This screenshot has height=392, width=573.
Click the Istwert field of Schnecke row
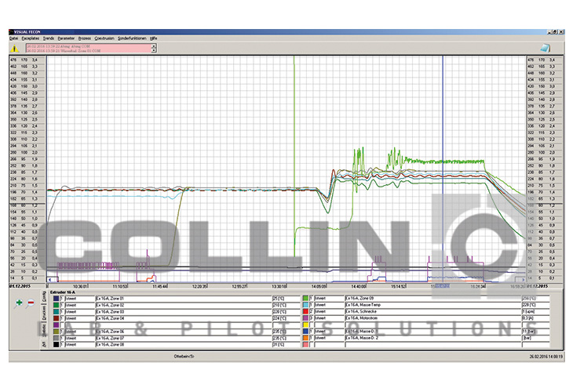329,311
